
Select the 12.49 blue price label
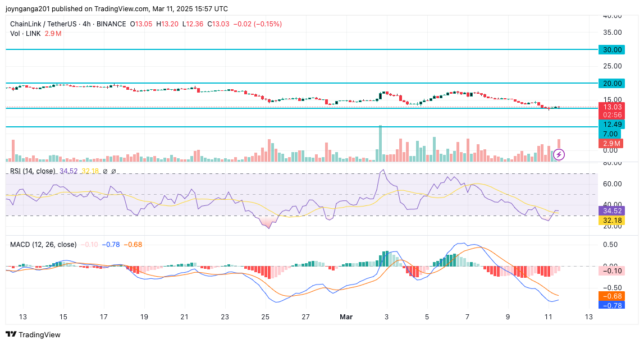click(611, 125)
